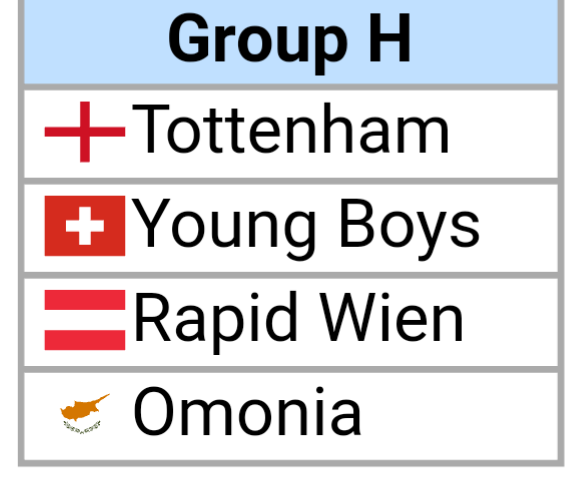Click empty cell area right of Tottenham
This screenshot has width=582, height=496.
coord(504,134)
